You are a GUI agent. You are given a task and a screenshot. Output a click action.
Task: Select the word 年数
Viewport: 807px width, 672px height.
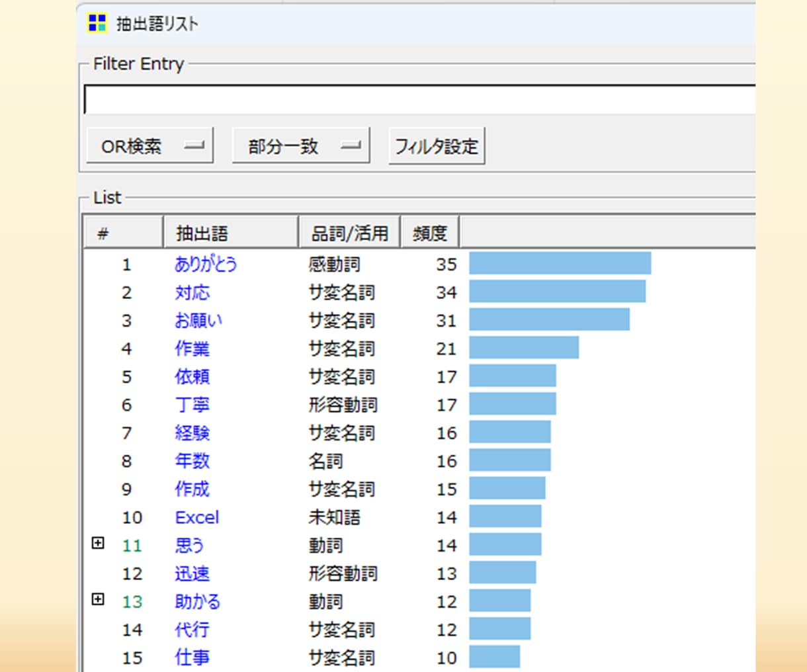(x=192, y=461)
